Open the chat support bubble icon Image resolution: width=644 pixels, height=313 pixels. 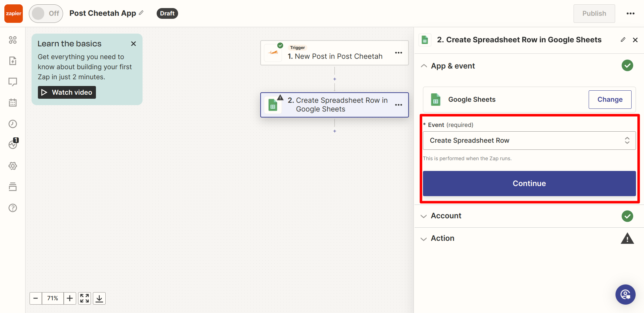(625, 295)
